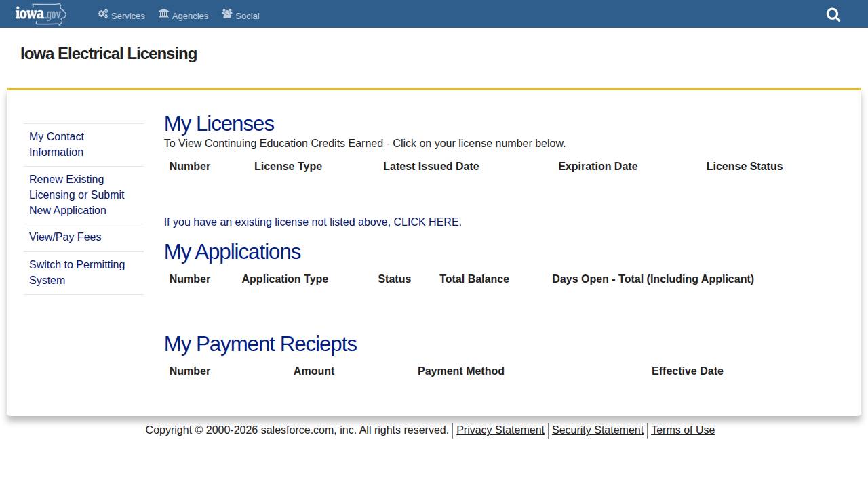Click the Iowa Electrical Licensing title
Image resolution: width=868 pixels, height=488 pixels.
click(x=108, y=53)
